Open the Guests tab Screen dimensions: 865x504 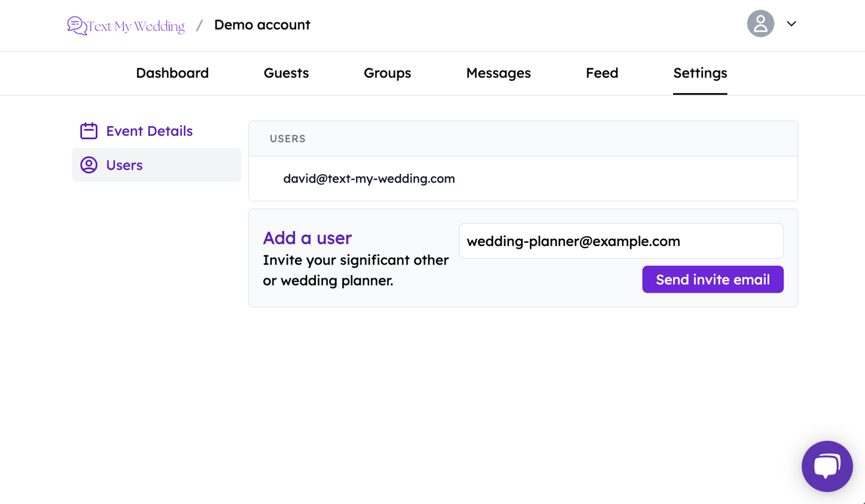pyautogui.click(x=286, y=73)
